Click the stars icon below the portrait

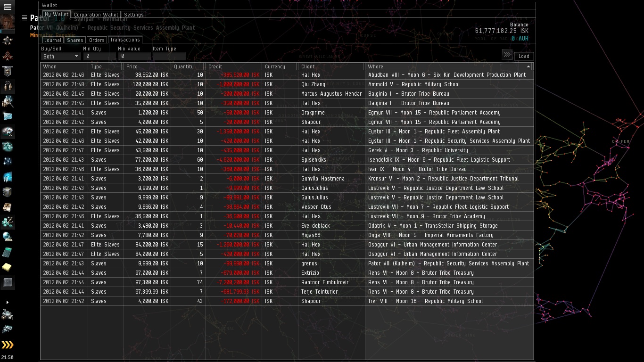click(x=8, y=41)
